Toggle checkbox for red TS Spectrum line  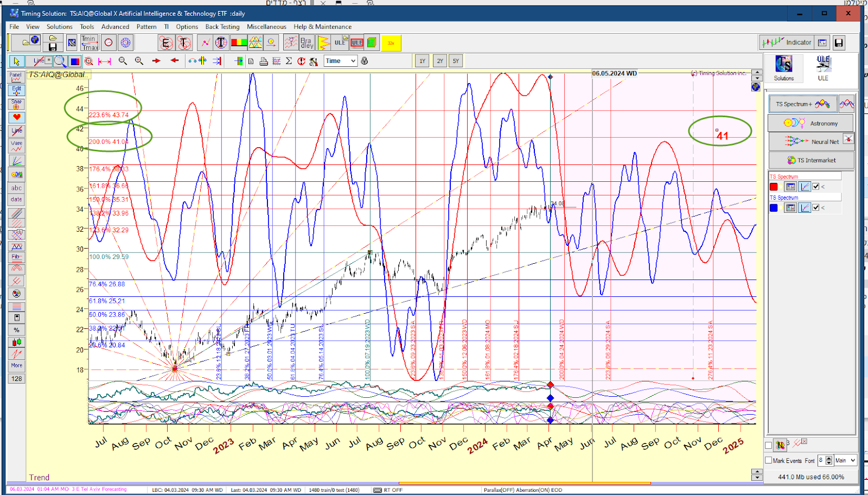tap(815, 187)
